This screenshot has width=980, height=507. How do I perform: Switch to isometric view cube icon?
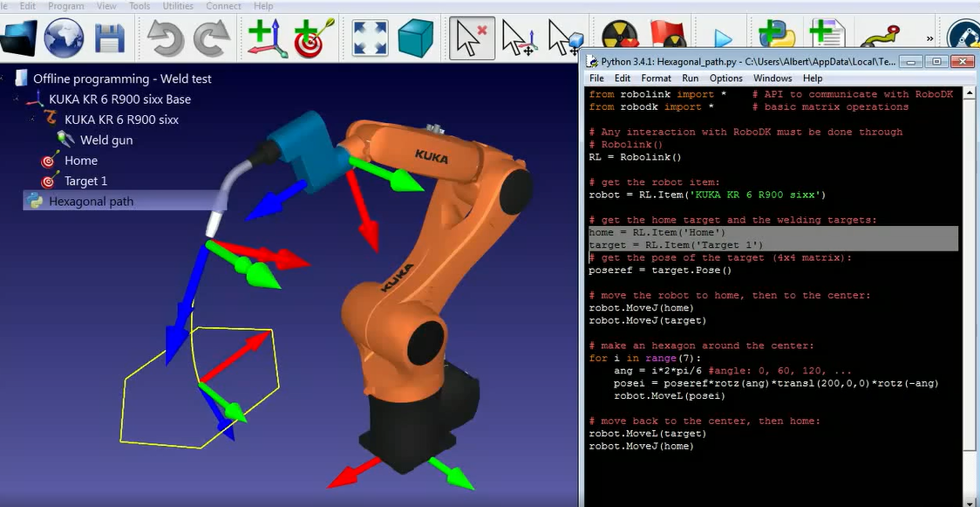[x=416, y=38]
